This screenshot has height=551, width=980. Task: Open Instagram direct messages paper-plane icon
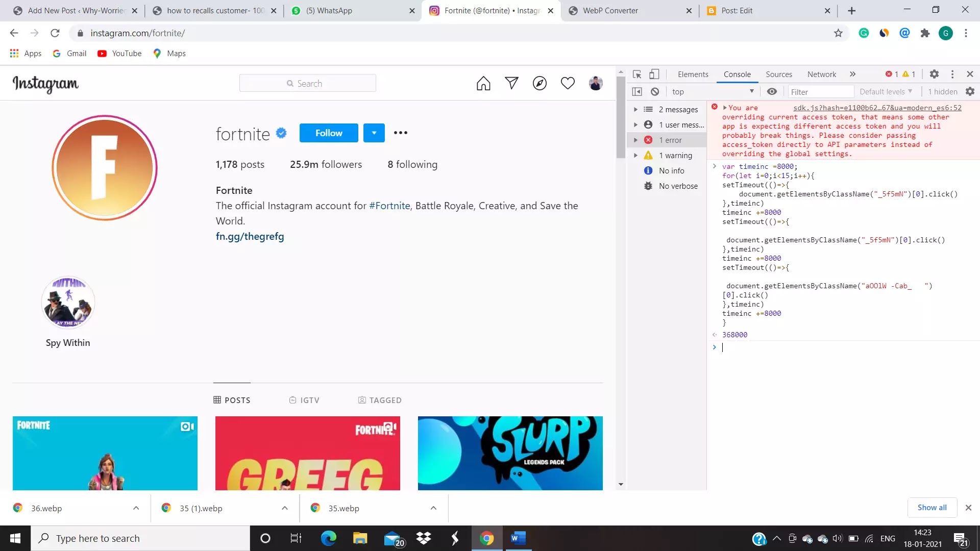[x=511, y=83]
